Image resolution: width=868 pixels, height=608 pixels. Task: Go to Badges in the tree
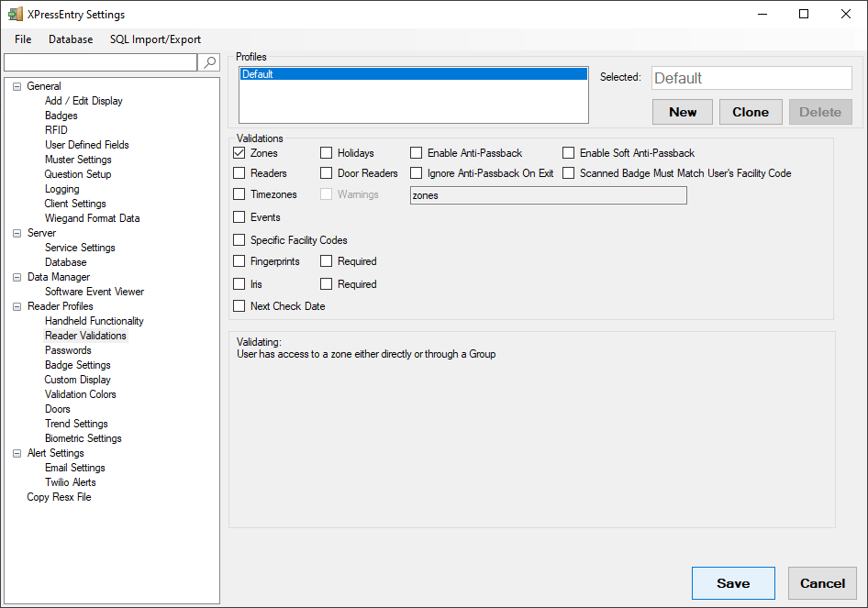coord(61,116)
